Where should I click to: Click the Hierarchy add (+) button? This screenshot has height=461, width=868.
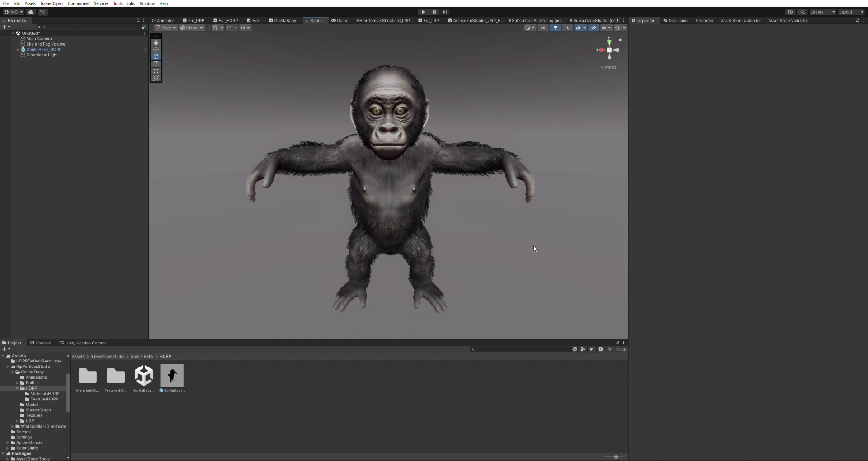tap(6, 27)
